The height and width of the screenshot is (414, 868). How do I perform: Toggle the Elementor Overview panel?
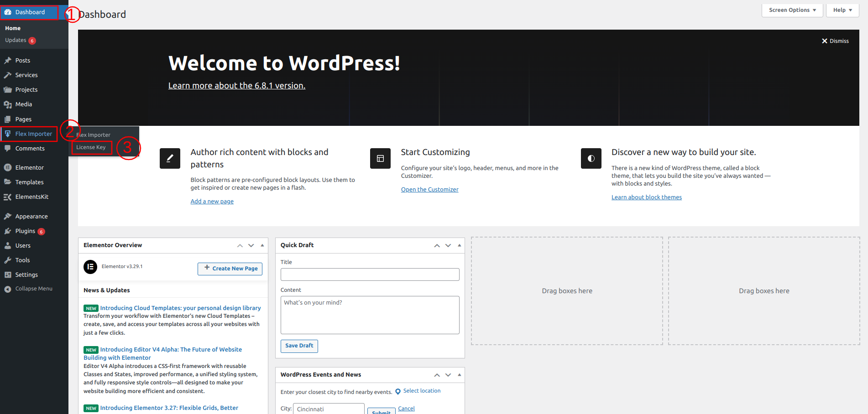[262, 245]
